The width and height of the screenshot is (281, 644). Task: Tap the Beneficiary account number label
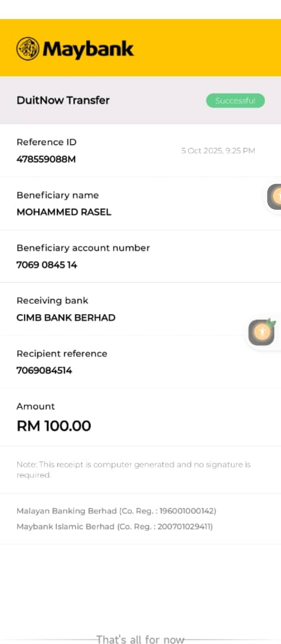[83, 248]
